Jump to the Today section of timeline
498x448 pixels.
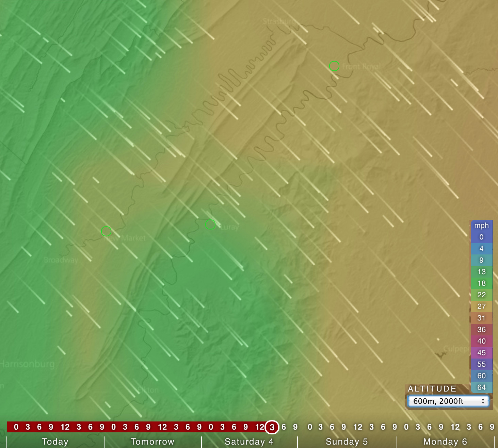55,442
